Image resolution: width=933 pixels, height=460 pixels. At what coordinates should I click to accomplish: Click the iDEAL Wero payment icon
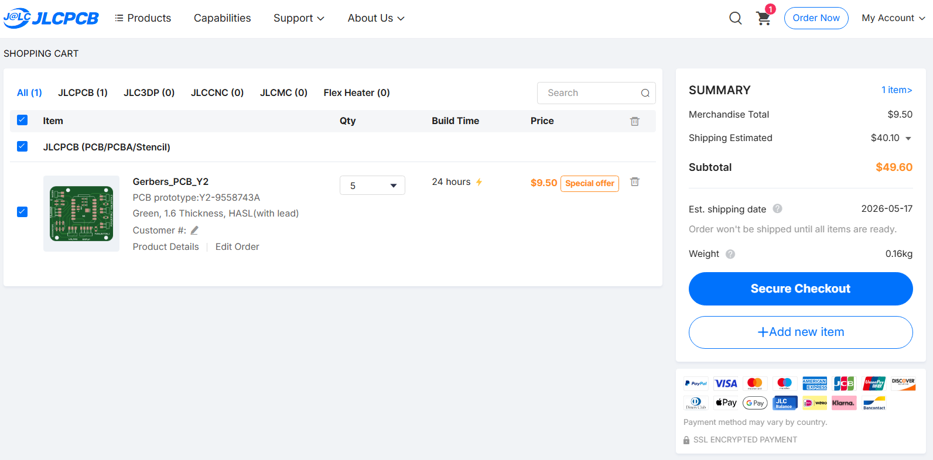click(x=814, y=403)
